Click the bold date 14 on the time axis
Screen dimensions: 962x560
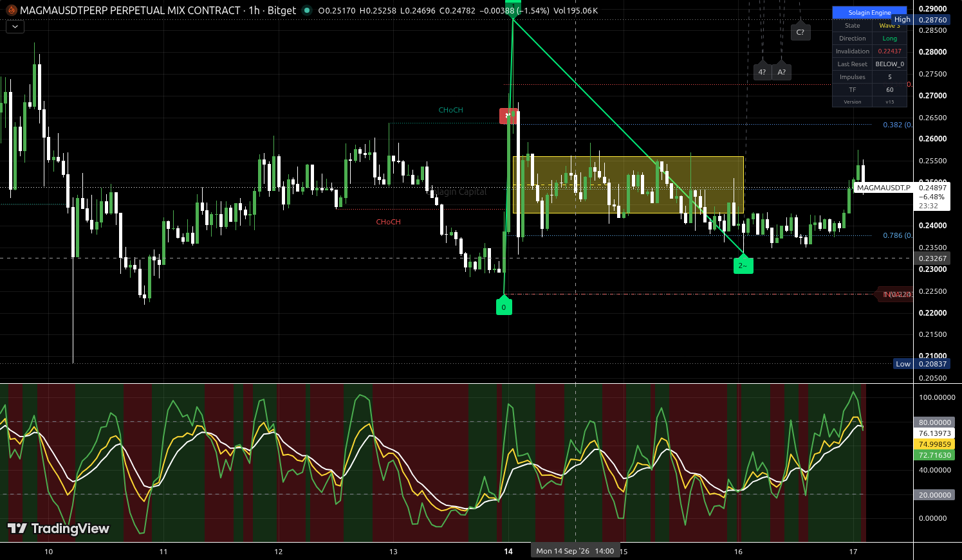click(508, 552)
